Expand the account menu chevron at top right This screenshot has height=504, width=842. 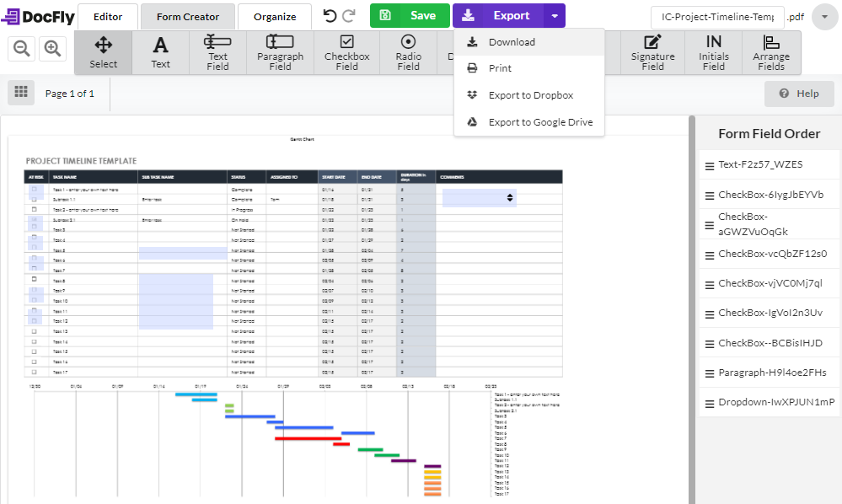coord(824,17)
